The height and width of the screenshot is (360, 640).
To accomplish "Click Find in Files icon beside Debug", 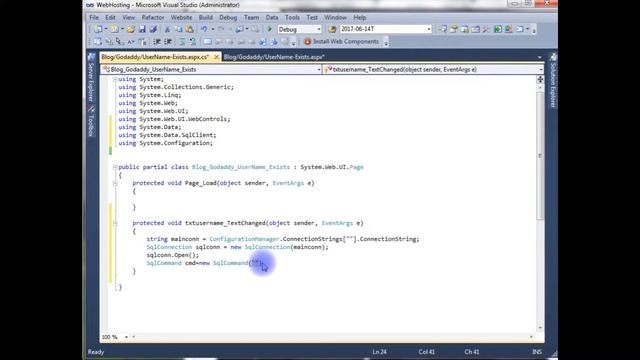I will click(x=332, y=29).
